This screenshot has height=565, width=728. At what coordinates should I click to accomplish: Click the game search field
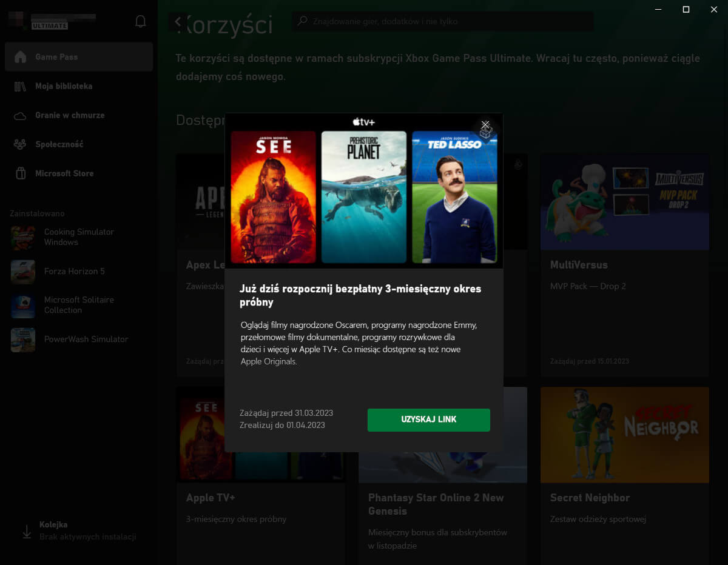pos(443,21)
